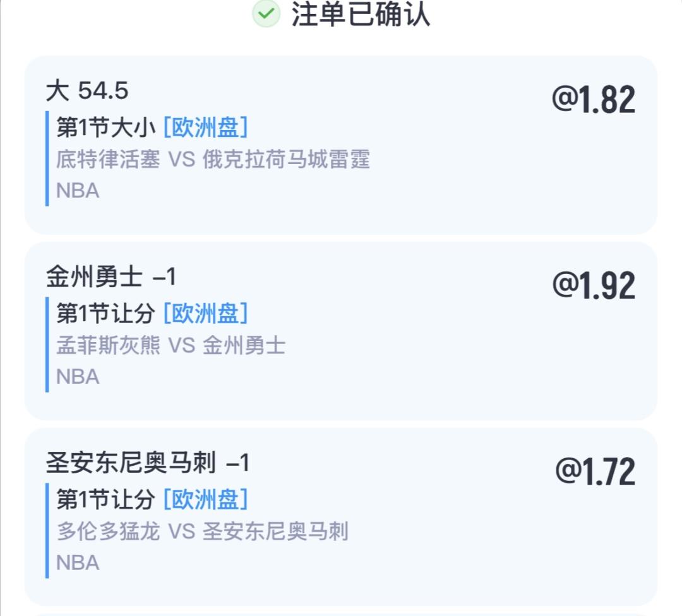Click the @1.82 odds value
Image resolution: width=682 pixels, height=616 pixels.
594,100
